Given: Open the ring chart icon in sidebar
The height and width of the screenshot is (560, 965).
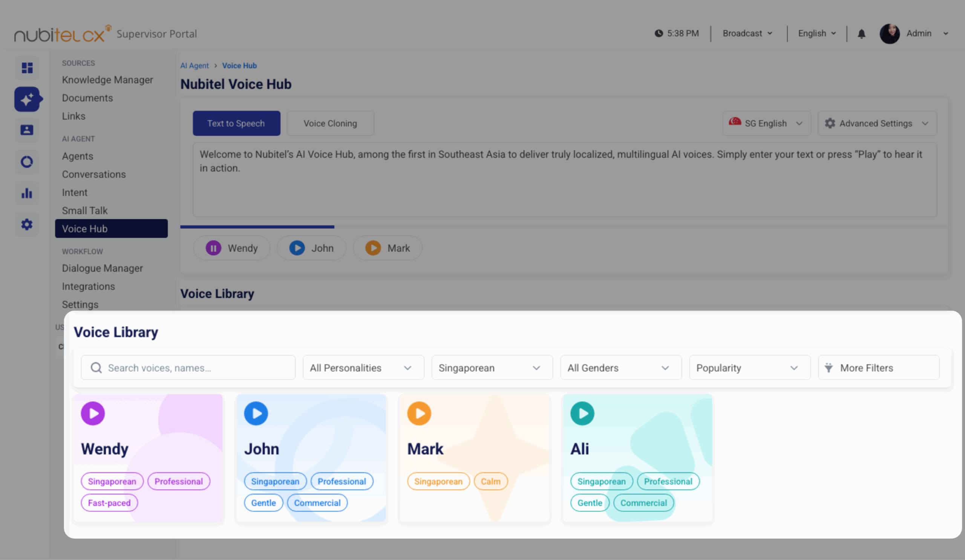Looking at the screenshot, I should click(27, 162).
